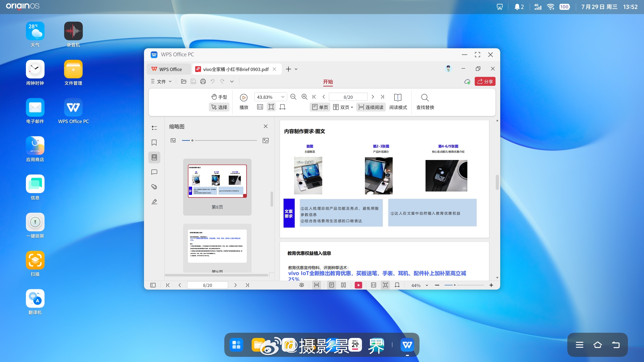Go to next page in ribbon

click(x=373, y=97)
